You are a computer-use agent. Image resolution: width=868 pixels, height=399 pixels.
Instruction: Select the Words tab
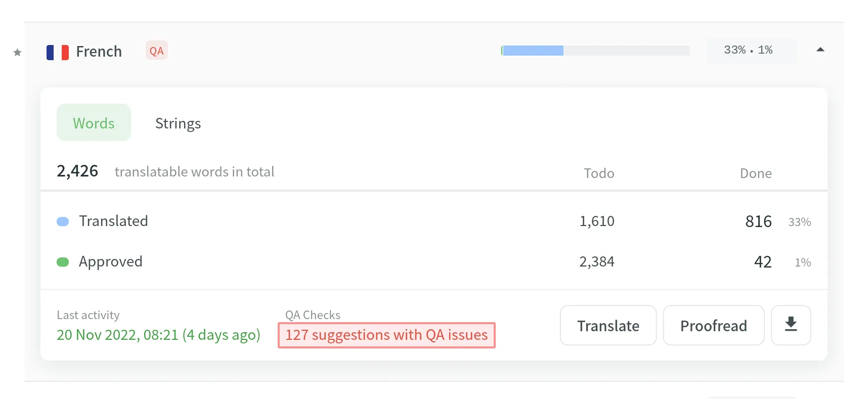pos(94,122)
